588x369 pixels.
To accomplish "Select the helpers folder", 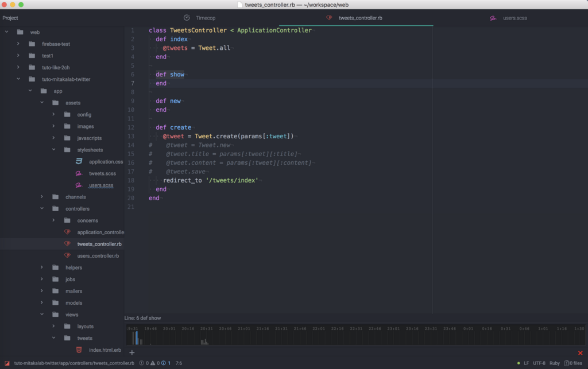I will (73, 267).
